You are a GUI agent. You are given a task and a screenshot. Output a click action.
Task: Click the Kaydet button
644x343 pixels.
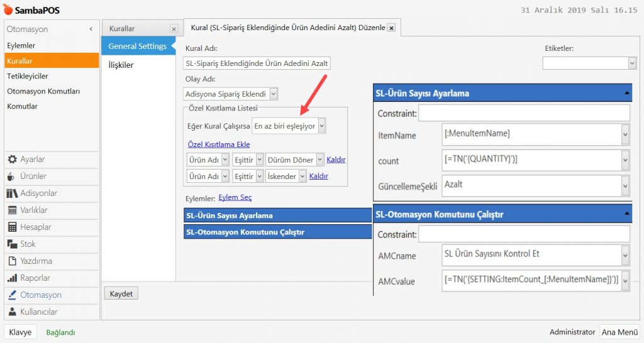(x=121, y=294)
